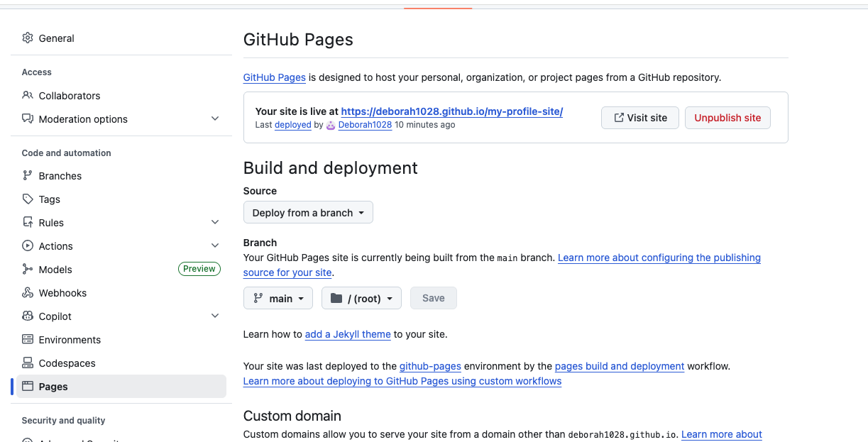Viewport: 868px width, 442px height.
Task: Open Branches settings
Action: [121, 176]
